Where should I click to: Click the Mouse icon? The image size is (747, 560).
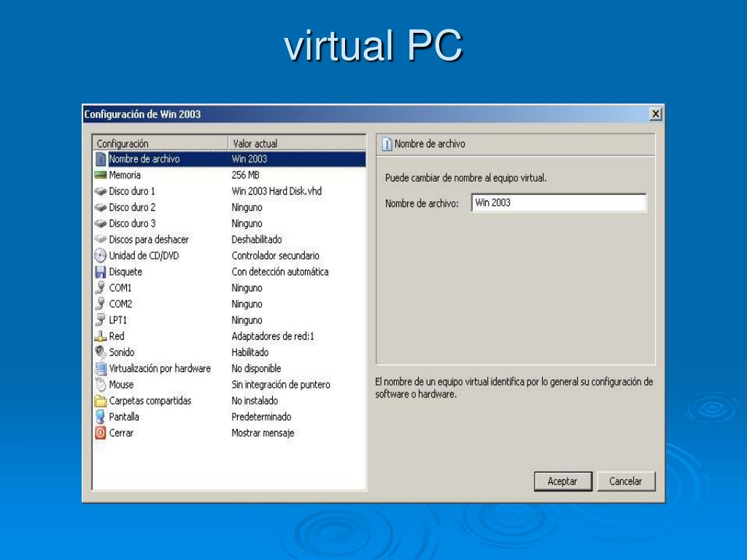point(101,384)
